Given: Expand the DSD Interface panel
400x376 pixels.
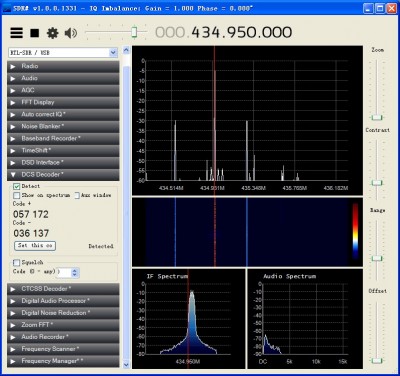Looking at the screenshot, I should pyautogui.click(x=63, y=162).
